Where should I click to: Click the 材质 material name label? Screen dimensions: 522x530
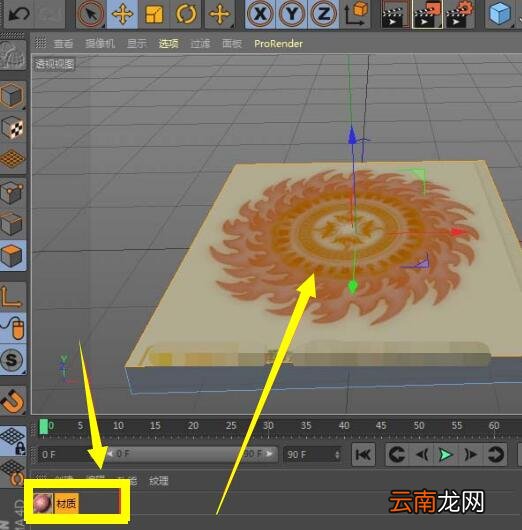tap(66, 504)
